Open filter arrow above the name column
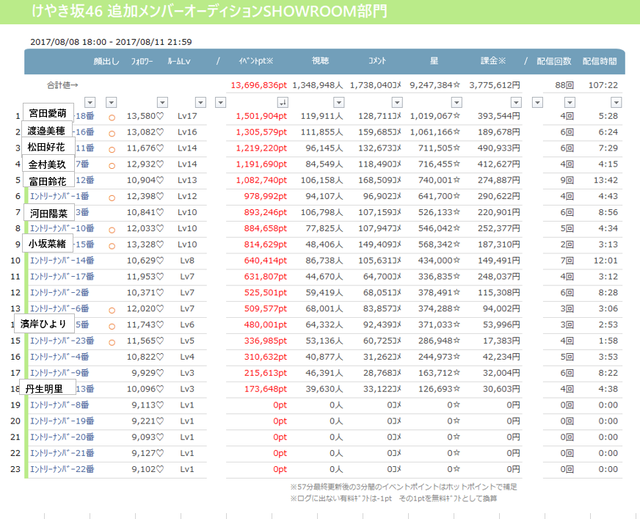This screenshot has width=640, height=519. coord(90,102)
